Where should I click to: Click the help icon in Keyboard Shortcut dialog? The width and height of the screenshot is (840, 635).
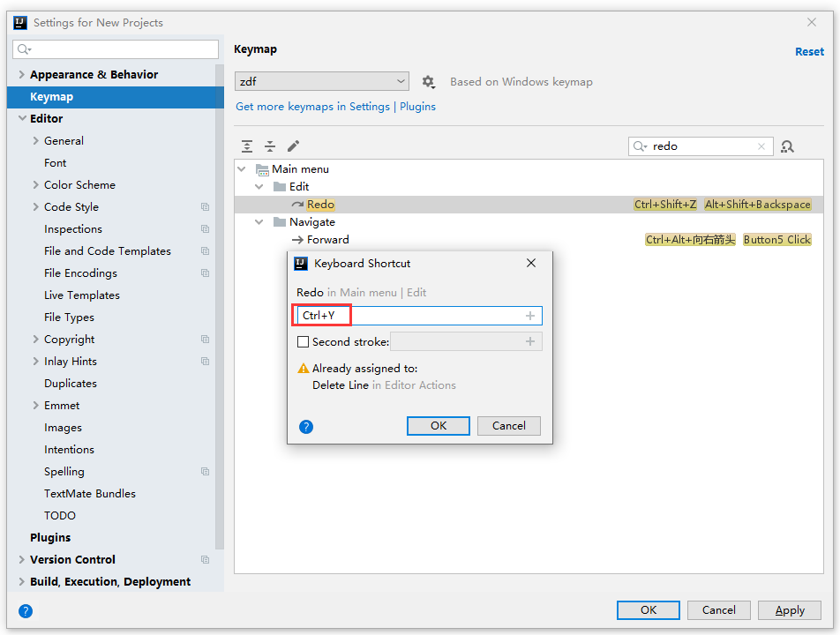click(306, 427)
